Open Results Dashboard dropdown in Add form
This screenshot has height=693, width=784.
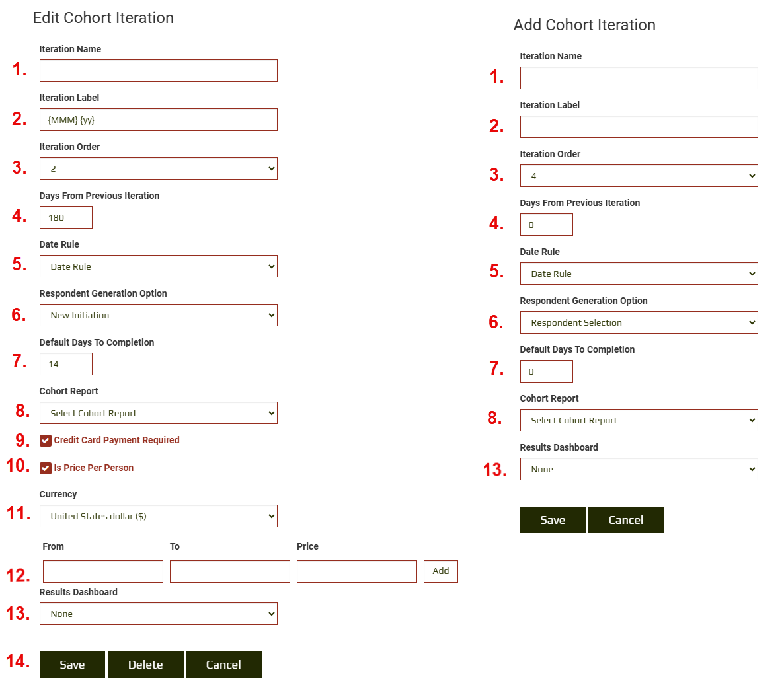639,469
